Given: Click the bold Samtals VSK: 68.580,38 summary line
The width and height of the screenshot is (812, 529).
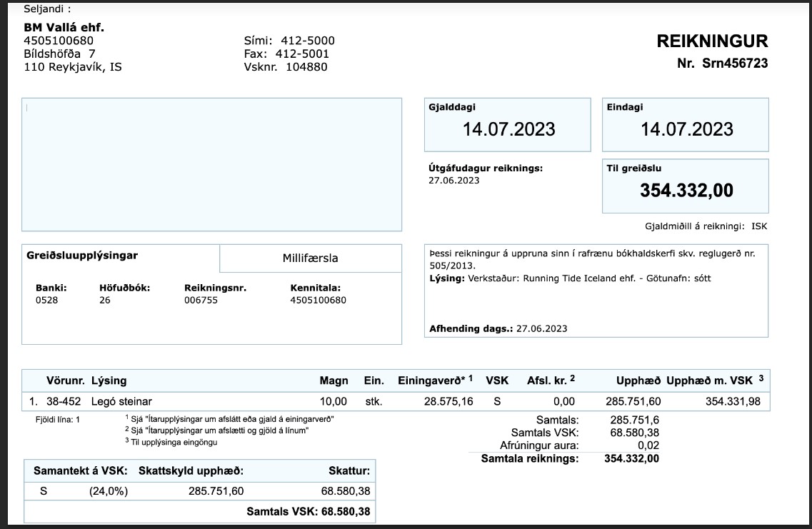Looking at the screenshot, I should pyautogui.click(x=308, y=512).
